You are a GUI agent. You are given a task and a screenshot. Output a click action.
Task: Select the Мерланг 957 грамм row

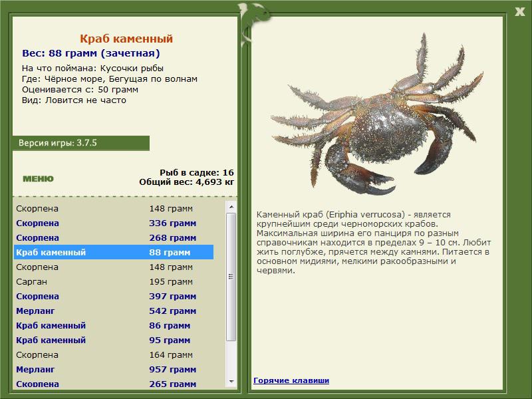[x=114, y=369]
